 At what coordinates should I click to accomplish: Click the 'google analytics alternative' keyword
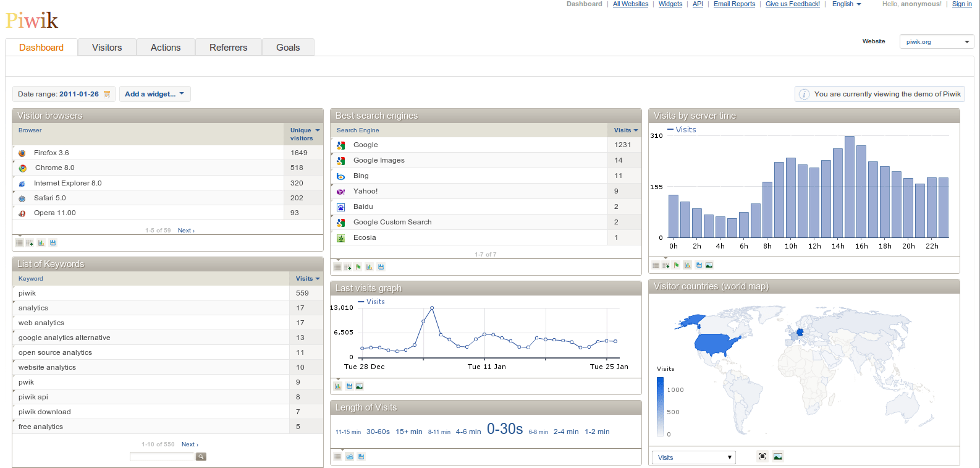(x=64, y=338)
